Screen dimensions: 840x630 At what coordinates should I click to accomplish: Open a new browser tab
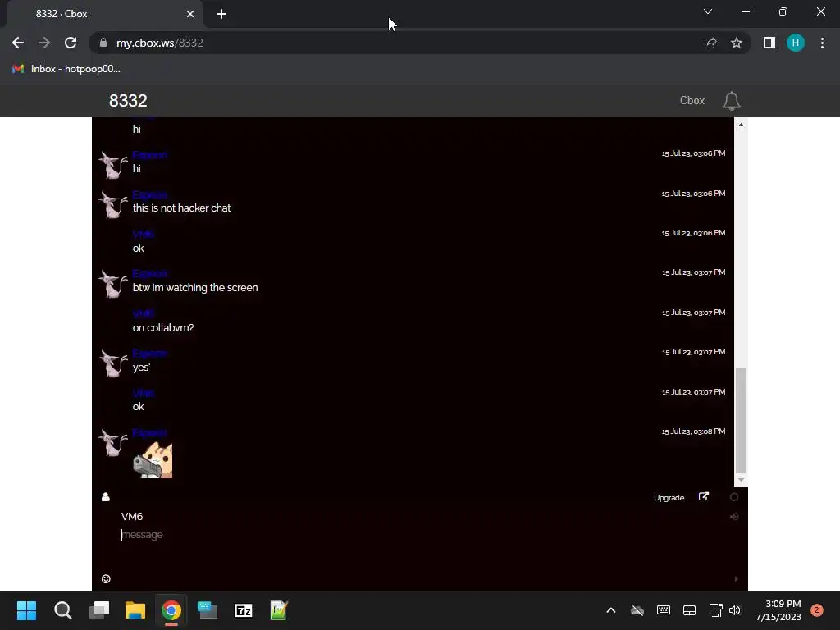221,14
